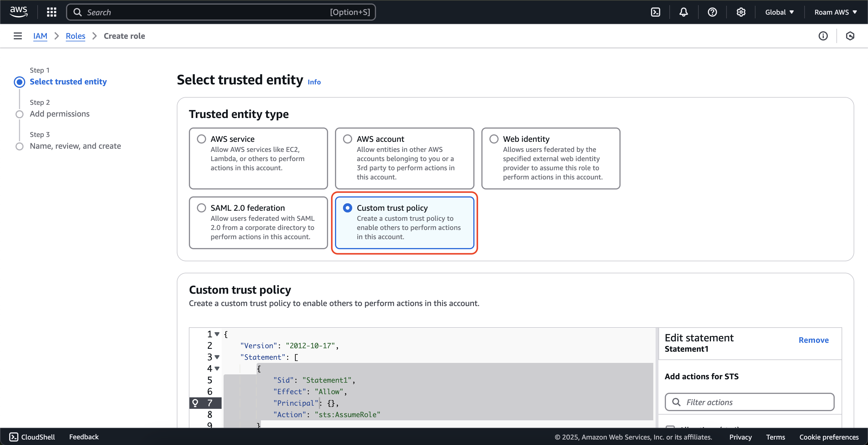Click the Create role breadcrumb text
The width and height of the screenshot is (868, 445).
[124, 36]
